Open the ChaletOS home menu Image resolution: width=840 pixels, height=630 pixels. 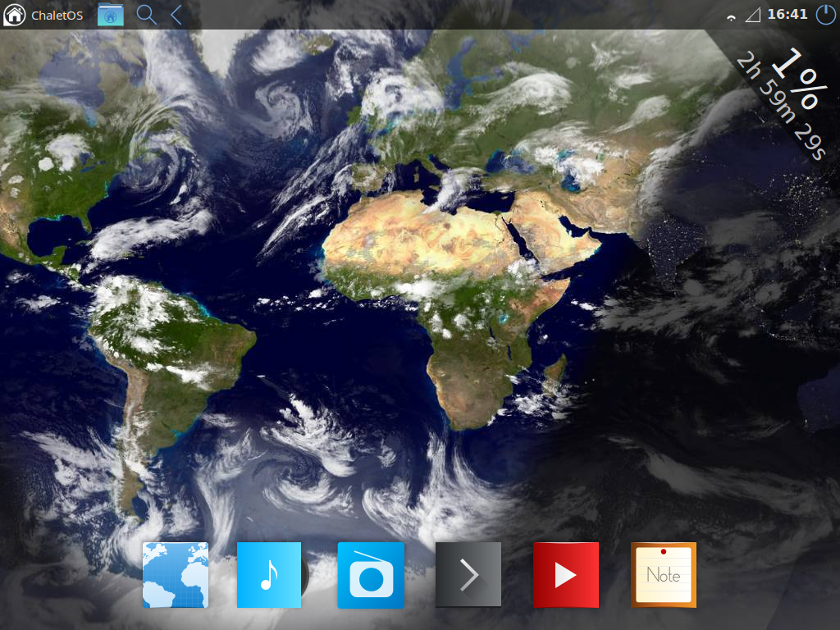15,15
